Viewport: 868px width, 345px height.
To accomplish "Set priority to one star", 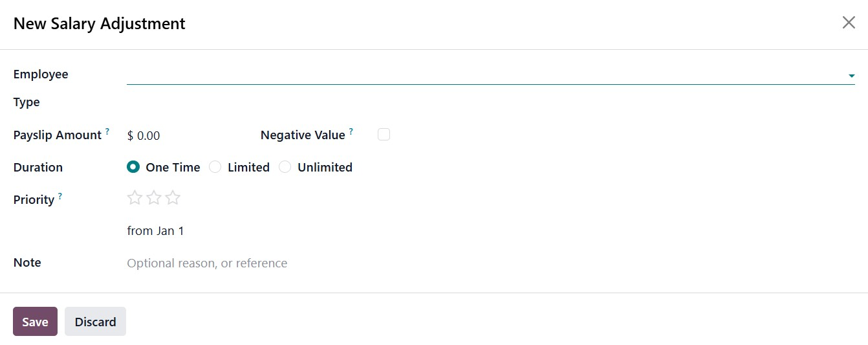I will tap(135, 198).
